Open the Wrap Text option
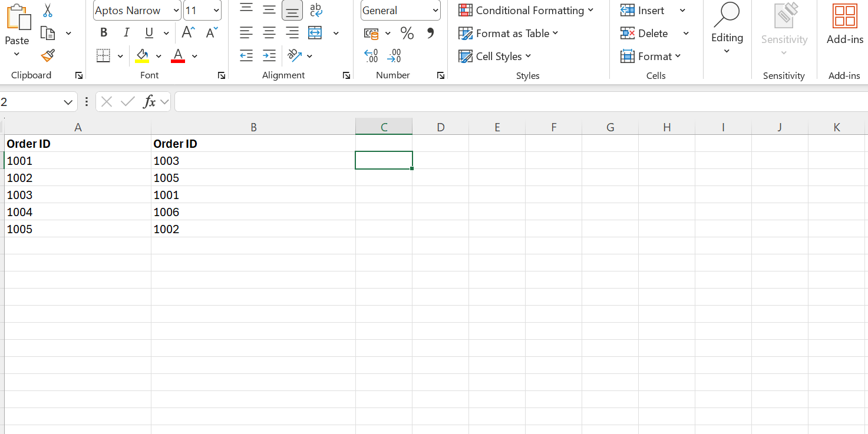Image resolution: width=868 pixels, height=434 pixels. pos(316,10)
